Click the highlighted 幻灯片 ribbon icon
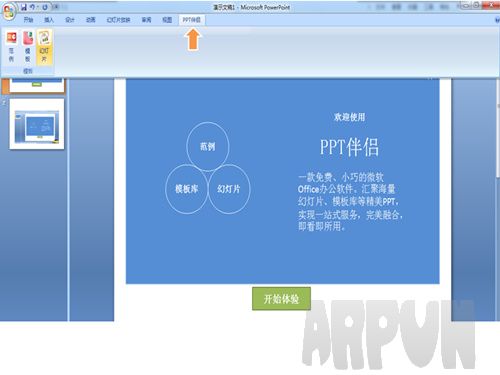This screenshot has width=500, height=375. 44,46
